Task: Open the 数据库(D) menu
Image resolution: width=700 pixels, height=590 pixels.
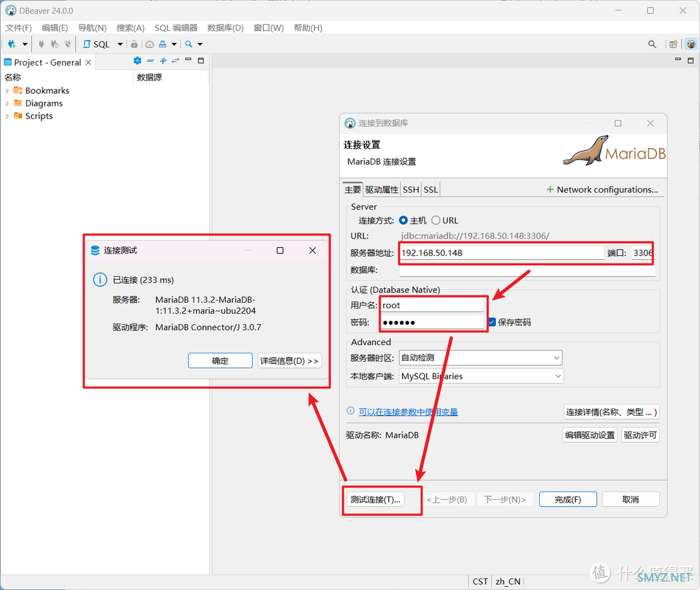Action: tap(226, 28)
